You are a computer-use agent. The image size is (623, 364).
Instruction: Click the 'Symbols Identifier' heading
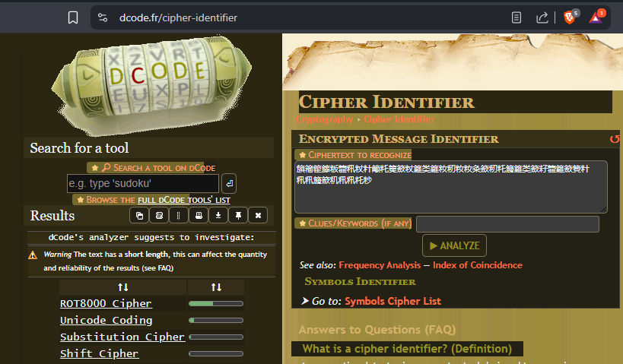(x=360, y=281)
